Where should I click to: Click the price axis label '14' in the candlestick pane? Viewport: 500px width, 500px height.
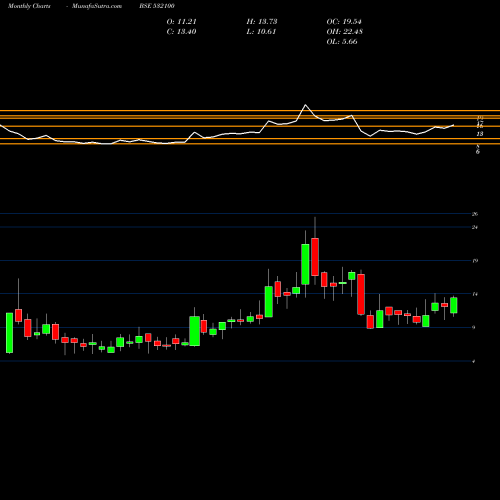(475, 294)
